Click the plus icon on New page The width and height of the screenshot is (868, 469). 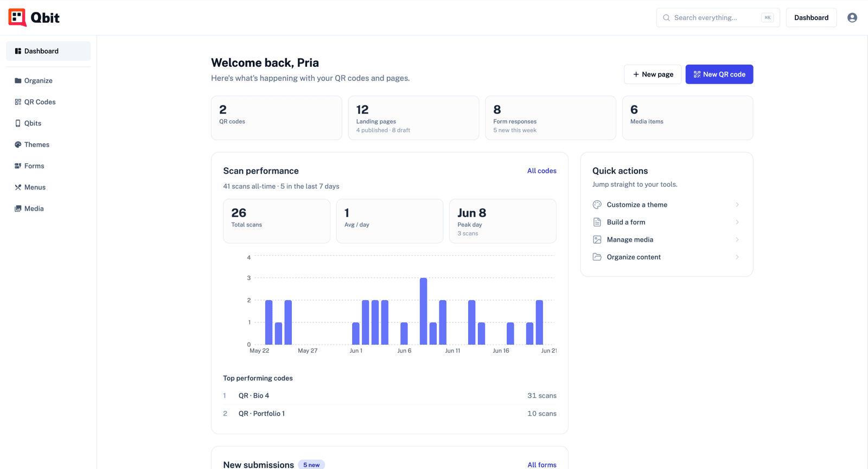click(x=636, y=74)
